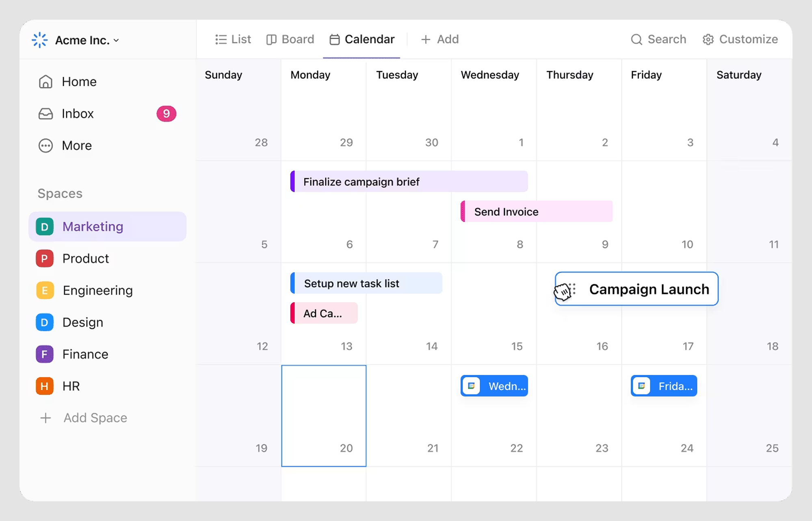Click the Board view icon
The image size is (812, 521).
[271, 39]
